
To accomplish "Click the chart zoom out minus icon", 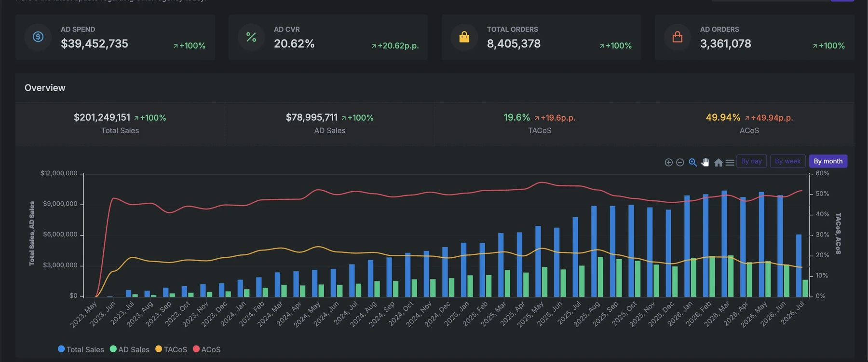I will 680,163.
